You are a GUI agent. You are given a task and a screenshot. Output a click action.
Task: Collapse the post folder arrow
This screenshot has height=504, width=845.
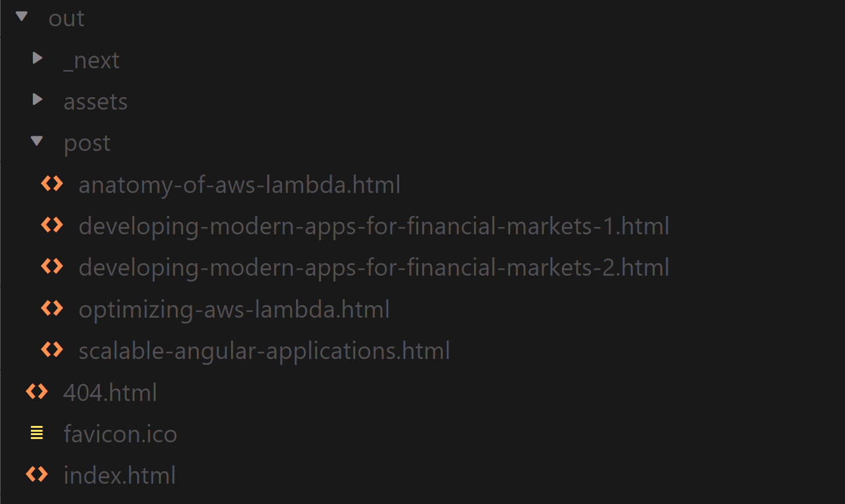37,141
